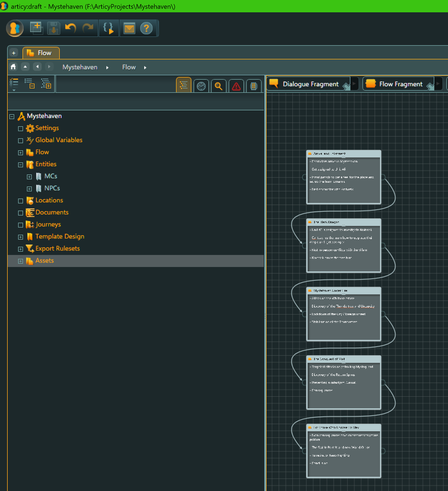Click the new window toolbar icon
Screen dimensions: 448x491
pos(36,28)
